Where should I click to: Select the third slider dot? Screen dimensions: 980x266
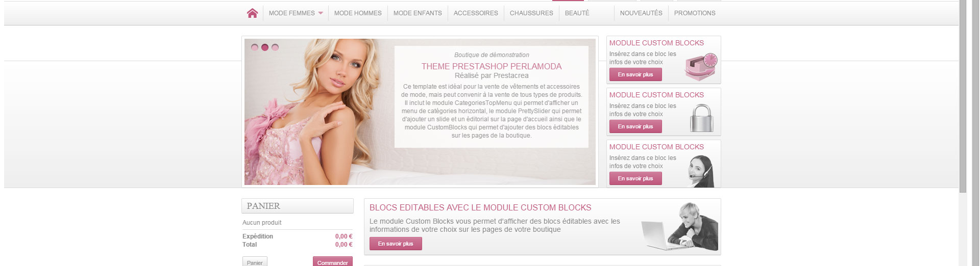coord(275,47)
